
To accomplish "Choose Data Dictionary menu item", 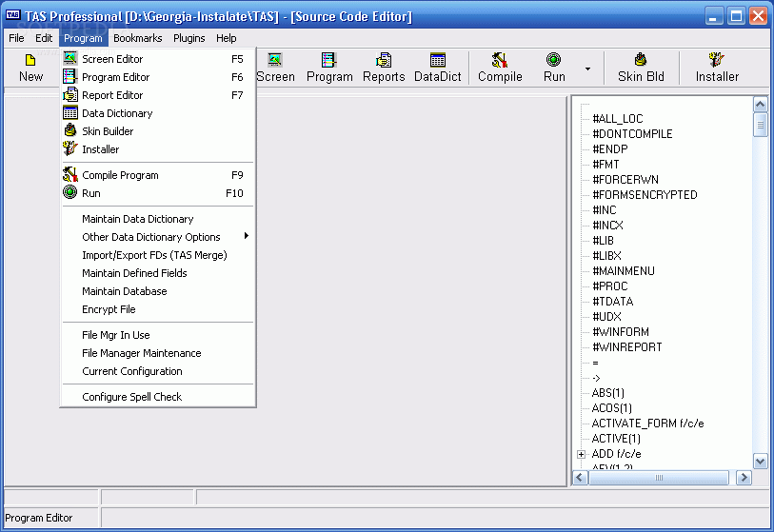I will [158, 113].
